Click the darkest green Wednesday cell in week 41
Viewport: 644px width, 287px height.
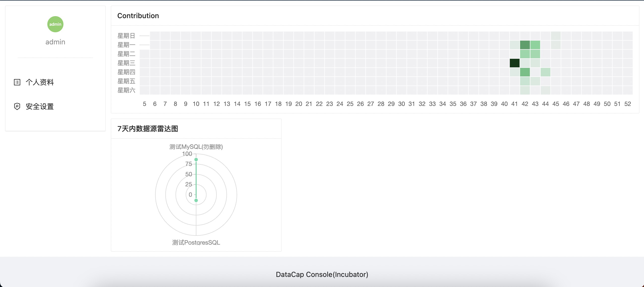pos(514,63)
